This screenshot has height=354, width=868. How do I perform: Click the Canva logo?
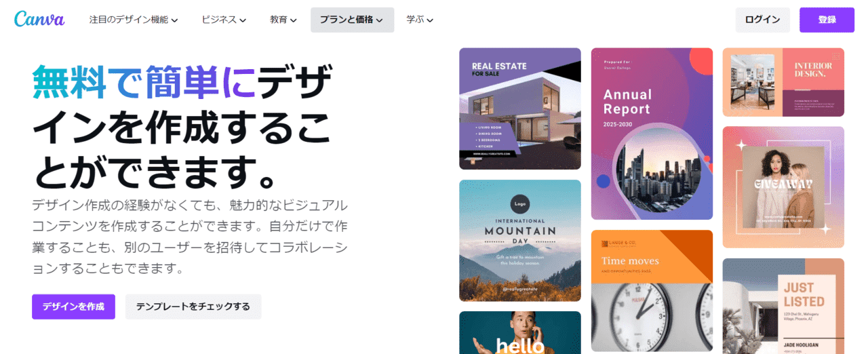coord(39,19)
